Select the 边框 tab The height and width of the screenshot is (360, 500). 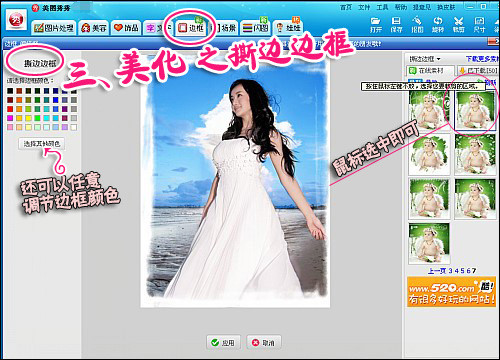191,28
